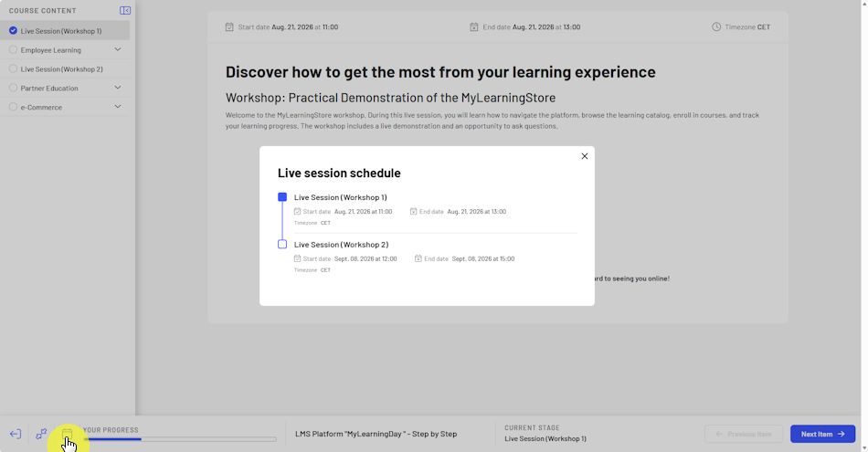
Task: Toggle status circle for Partner Education
Action: point(14,88)
